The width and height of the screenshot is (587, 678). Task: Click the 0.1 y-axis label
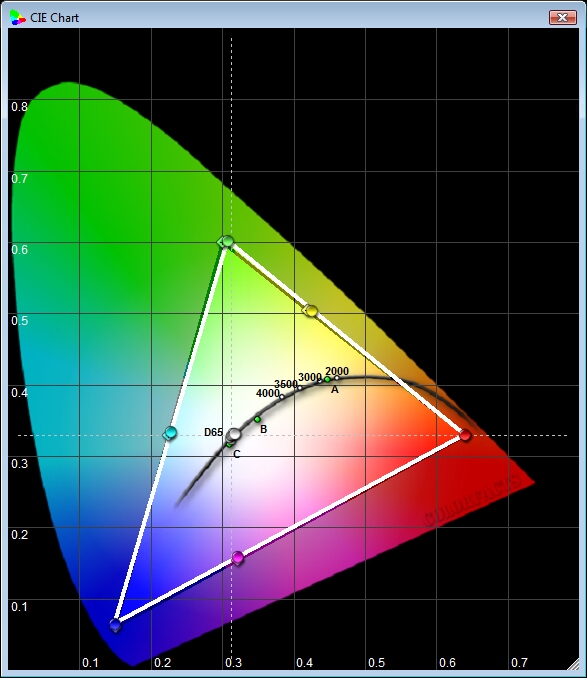pos(19,607)
